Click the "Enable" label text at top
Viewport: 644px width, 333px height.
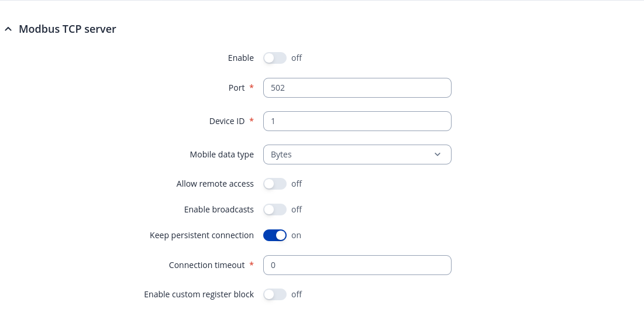pyautogui.click(x=240, y=58)
